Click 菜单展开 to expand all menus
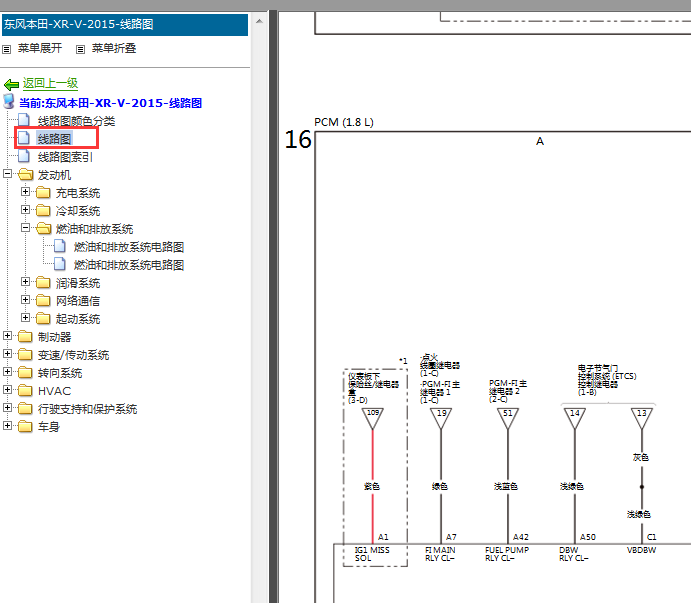691x603 pixels. 40,48
